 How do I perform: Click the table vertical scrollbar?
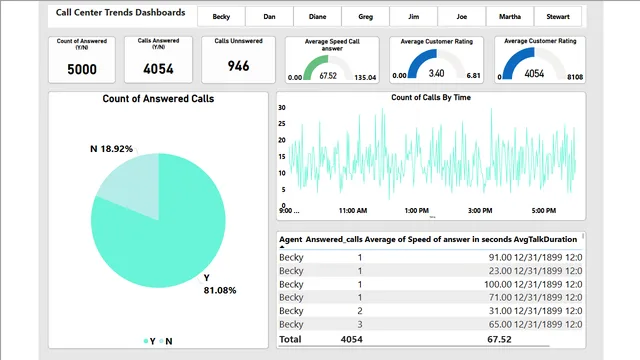click(x=583, y=236)
